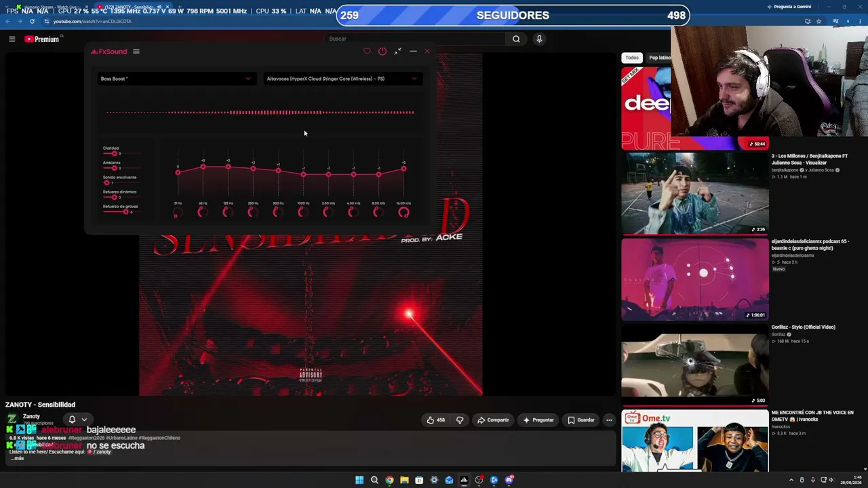The width and height of the screenshot is (868, 488).
Task: Open the Zanoty channel avatar
Action: coord(12,420)
